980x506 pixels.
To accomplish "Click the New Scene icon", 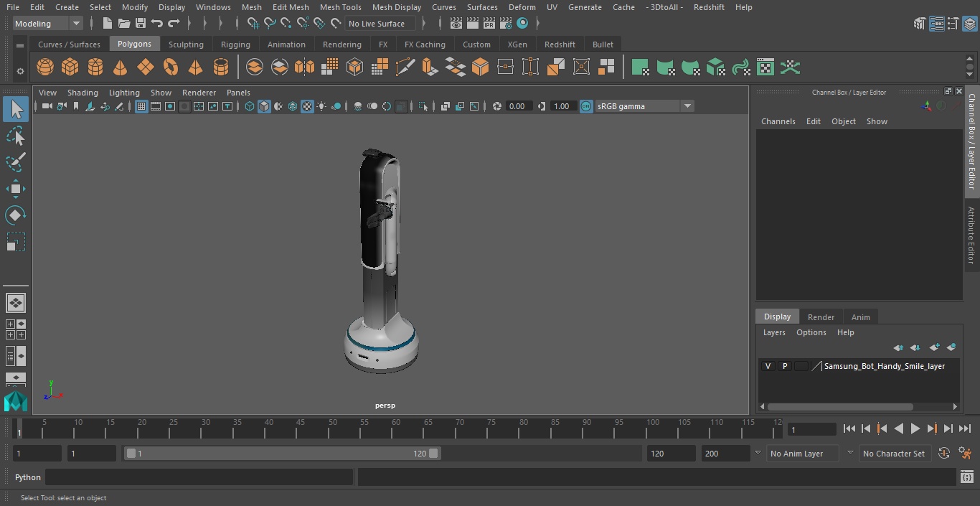I will click(x=107, y=24).
